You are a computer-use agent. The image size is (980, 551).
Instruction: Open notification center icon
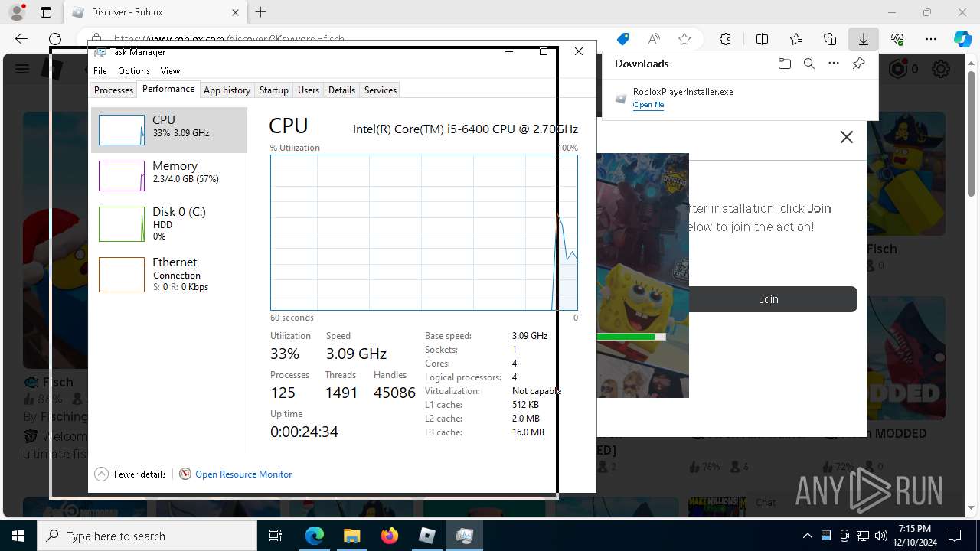point(955,536)
